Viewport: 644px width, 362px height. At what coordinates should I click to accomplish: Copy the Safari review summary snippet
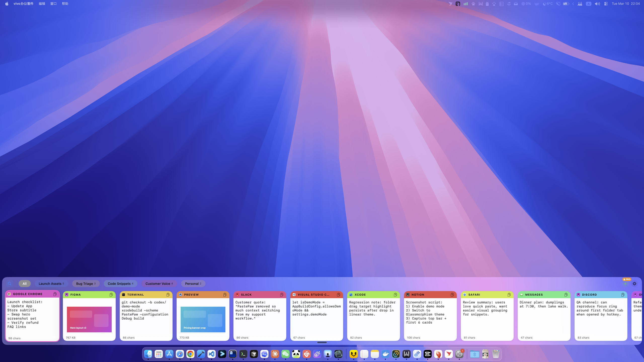509,295
